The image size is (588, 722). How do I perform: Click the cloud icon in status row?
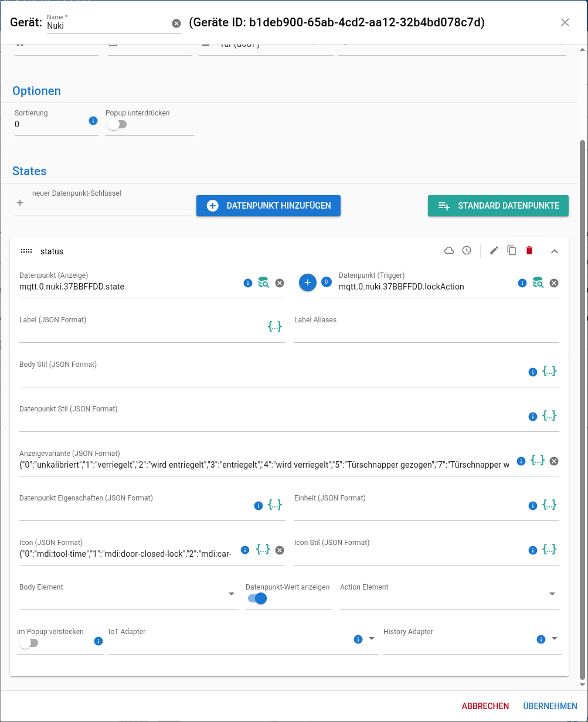pos(449,251)
